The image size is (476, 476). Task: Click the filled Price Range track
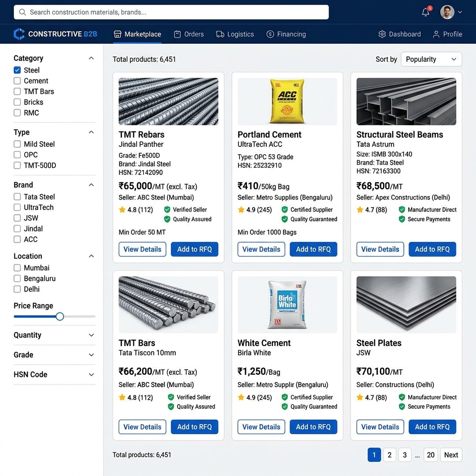click(35, 316)
